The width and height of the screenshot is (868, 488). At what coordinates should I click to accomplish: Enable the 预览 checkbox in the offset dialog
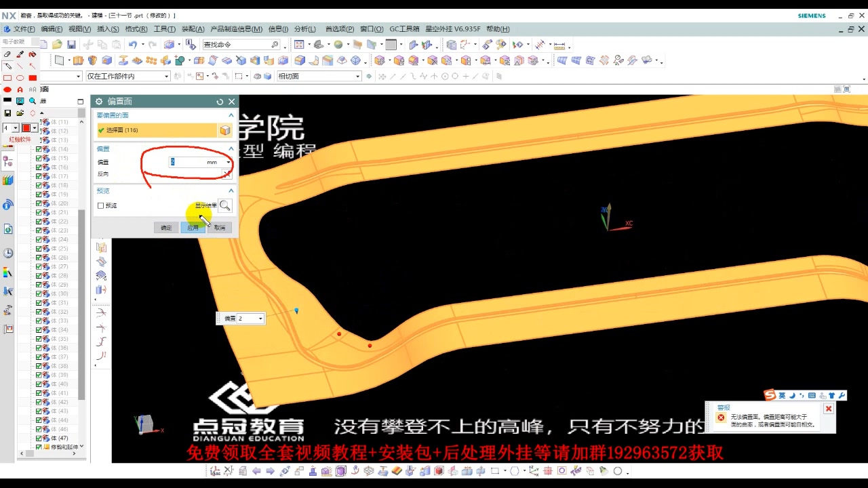(x=100, y=205)
